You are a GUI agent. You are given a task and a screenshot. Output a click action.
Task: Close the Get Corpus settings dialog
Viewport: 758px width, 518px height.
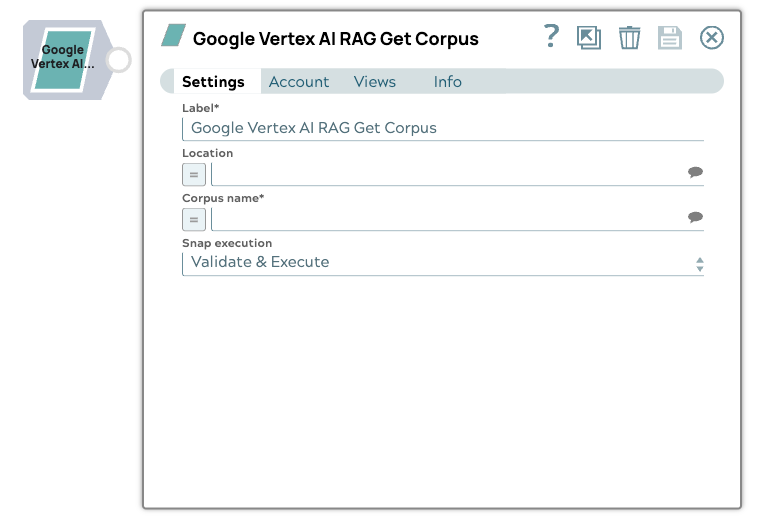(x=711, y=38)
